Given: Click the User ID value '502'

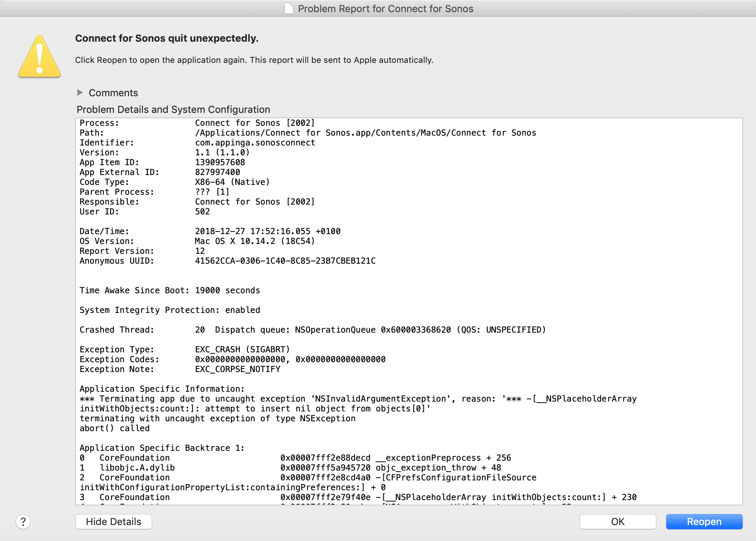Looking at the screenshot, I should pos(202,211).
